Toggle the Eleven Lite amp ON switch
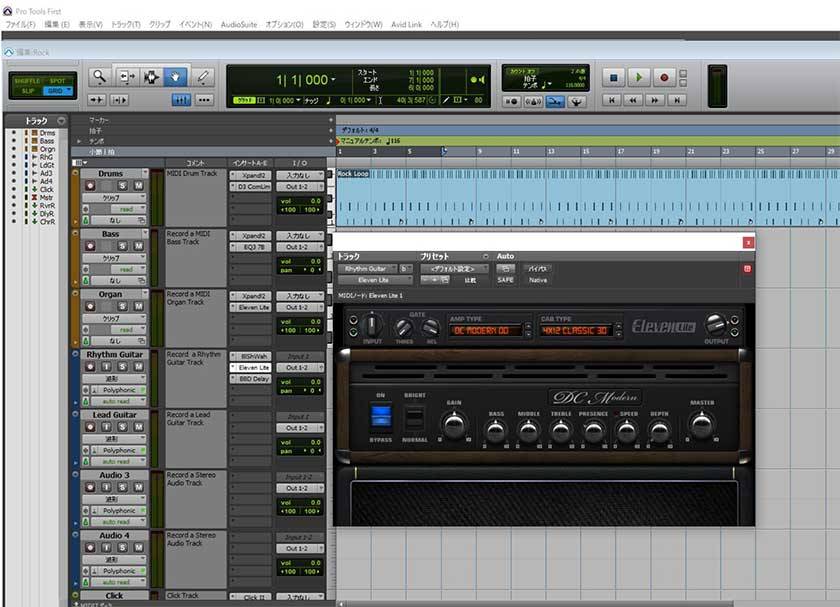The width and height of the screenshot is (840, 607). point(381,416)
